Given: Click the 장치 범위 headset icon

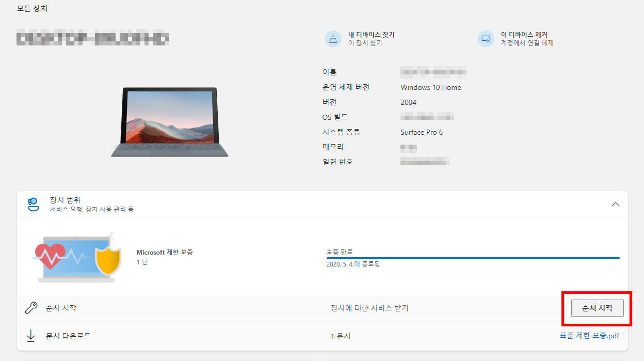Looking at the screenshot, I should (x=33, y=205).
